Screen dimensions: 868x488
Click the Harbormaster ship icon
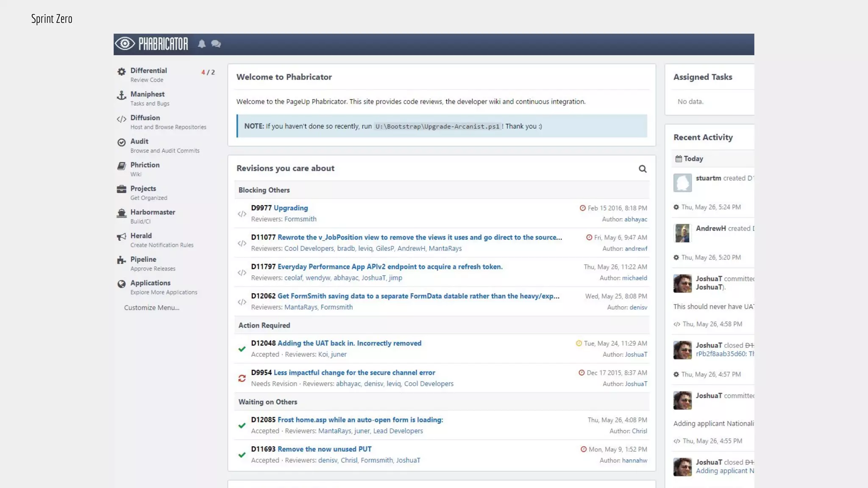122,213
